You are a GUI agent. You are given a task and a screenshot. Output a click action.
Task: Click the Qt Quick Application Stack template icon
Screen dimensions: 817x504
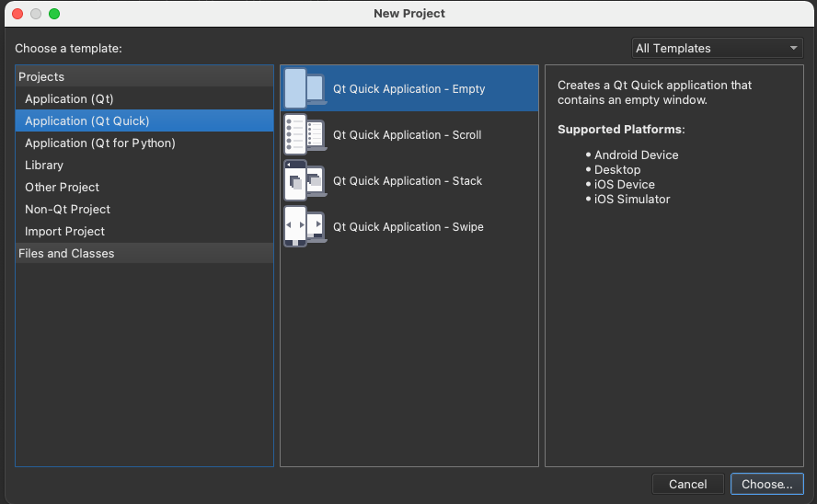point(305,181)
